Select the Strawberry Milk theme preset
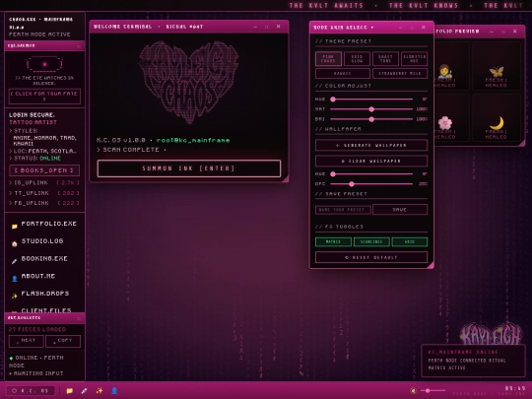Viewport: 532px width, 399px height. (400, 73)
